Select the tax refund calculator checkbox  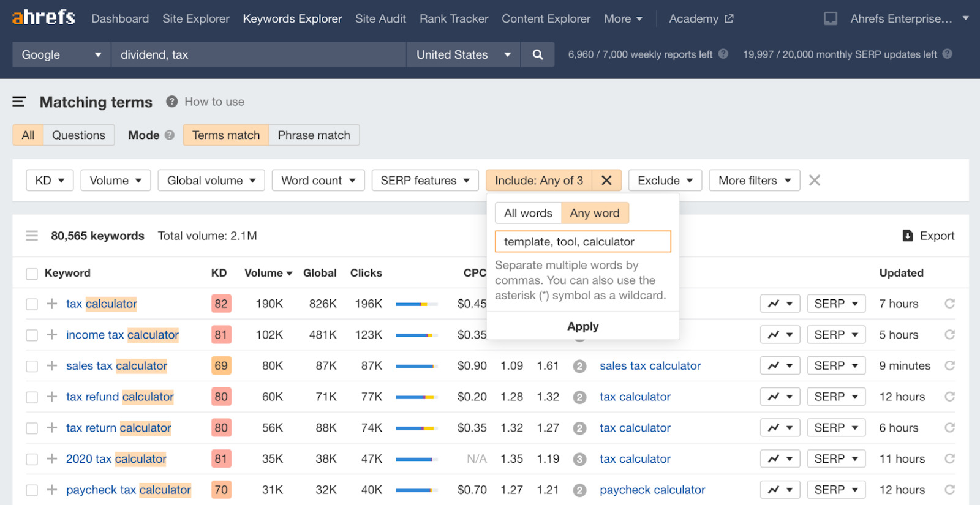[32, 397]
